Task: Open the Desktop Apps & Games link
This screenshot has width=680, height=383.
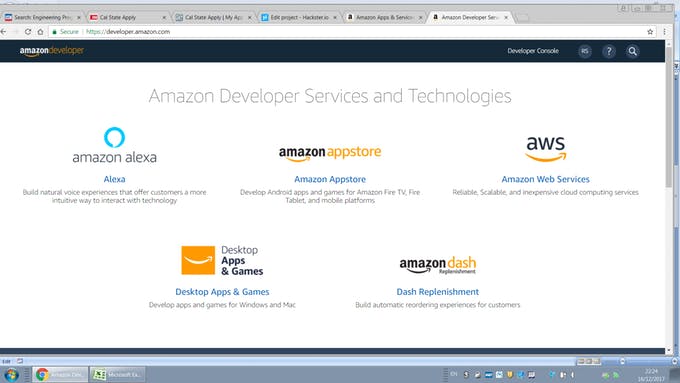Action: (222, 292)
